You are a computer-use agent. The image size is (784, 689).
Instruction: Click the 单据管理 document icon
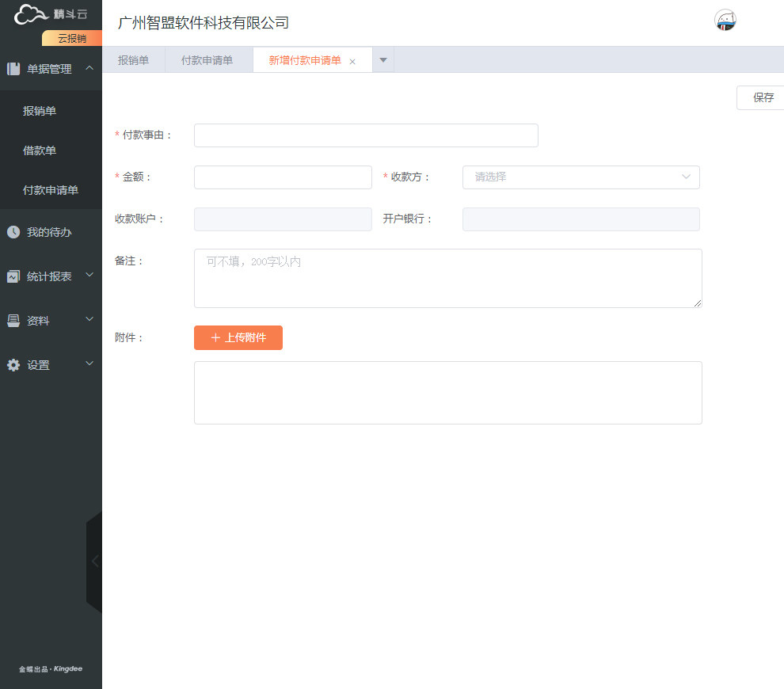13,68
